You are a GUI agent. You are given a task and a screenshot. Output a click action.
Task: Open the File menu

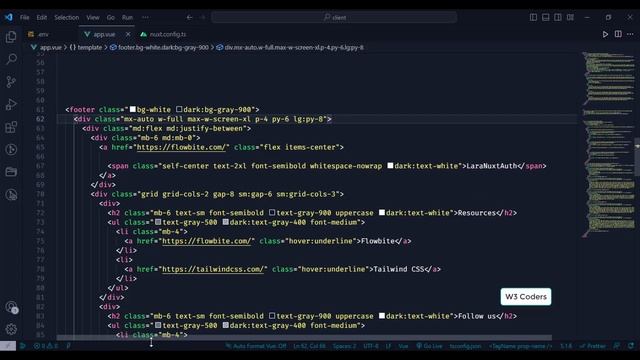24,18
